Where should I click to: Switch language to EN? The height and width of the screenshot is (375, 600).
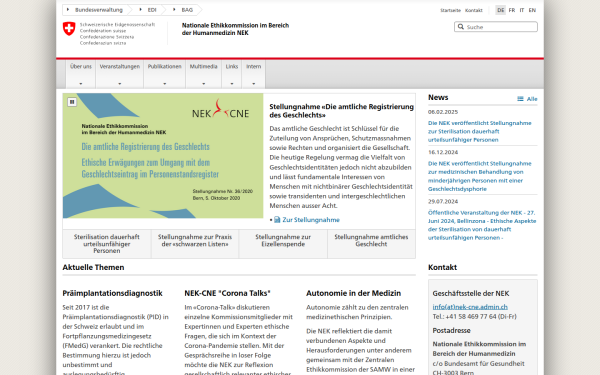[532, 10]
